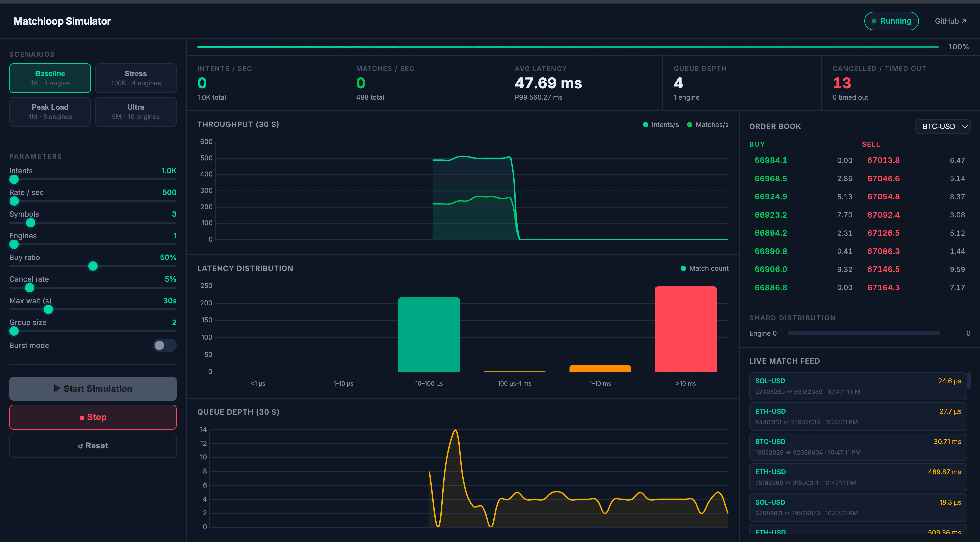Click buy price 66906.0
The image size is (980, 542).
coord(771,269)
